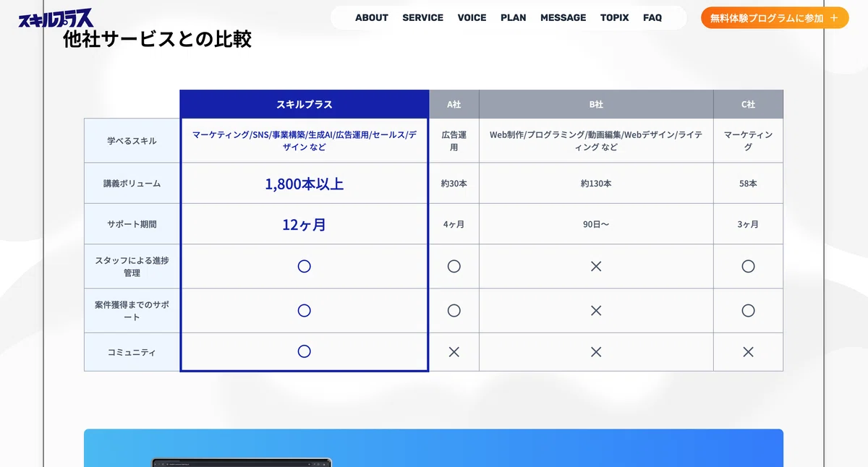The image size is (868, 467).
Task: Click B社 cross in 進捗管理 row
Action: tap(596, 266)
